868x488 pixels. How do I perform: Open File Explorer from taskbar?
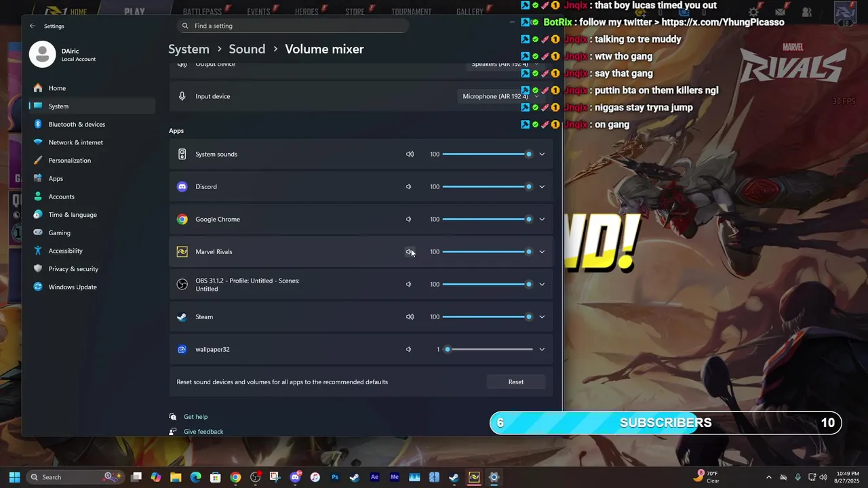[176, 477]
